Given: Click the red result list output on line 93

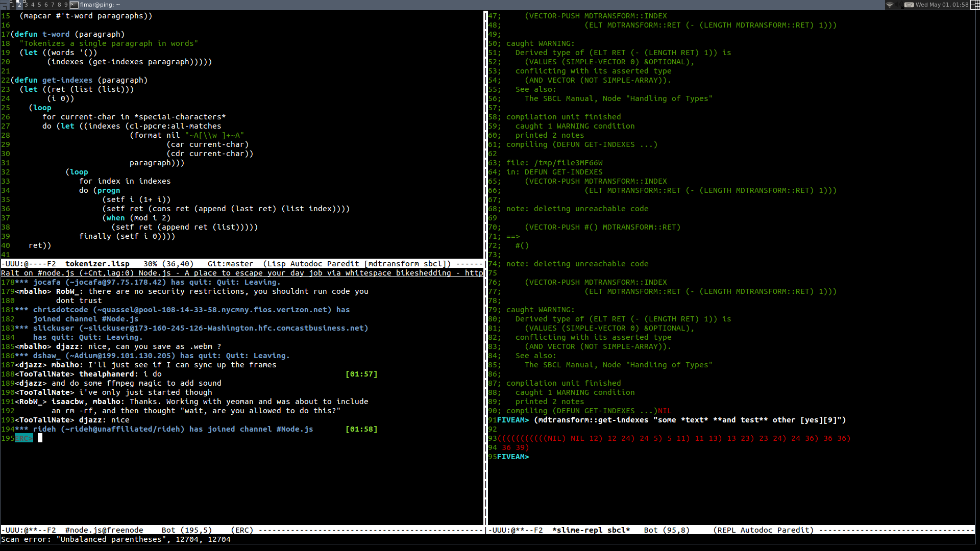Looking at the screenshot, I should click(x=674, y=438).
